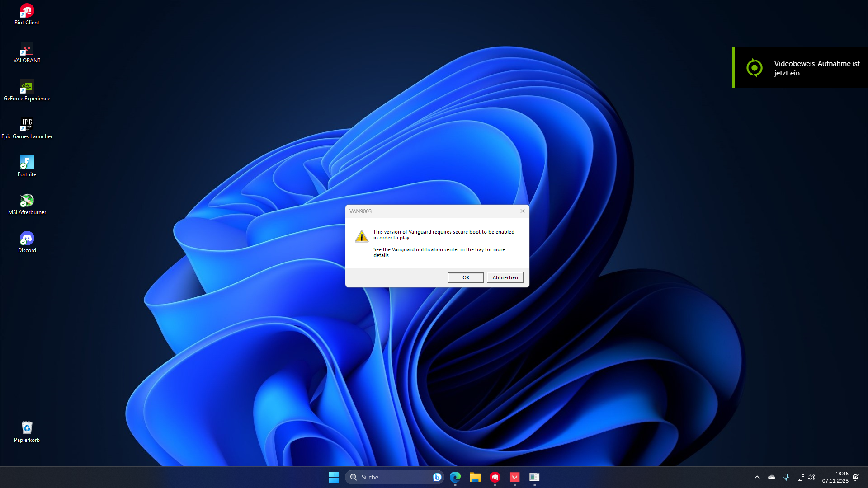Image resolution: width=868 pixels, height=488 pixels.
Task: Open File Explorer from the taskbar
Action: click(x=475, y=477)
